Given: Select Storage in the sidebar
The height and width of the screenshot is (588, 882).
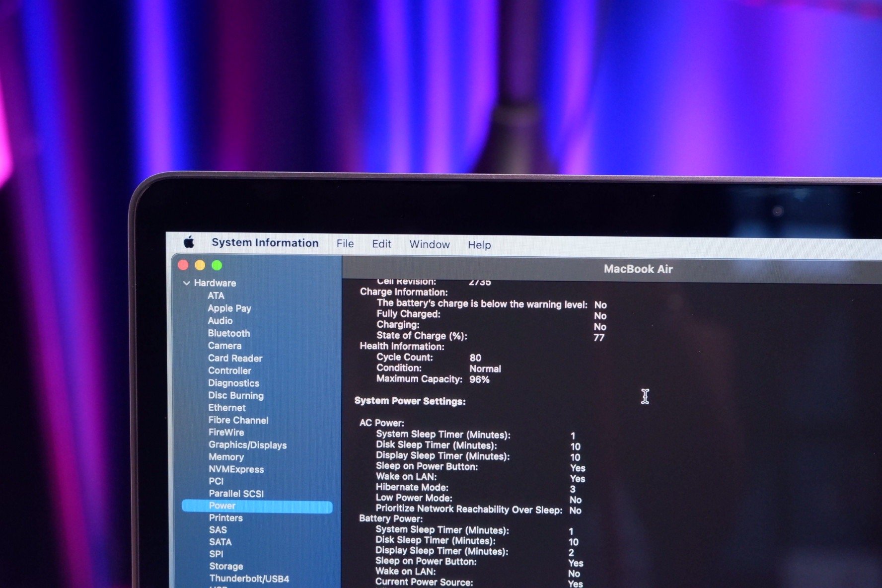Looking at the screenshot, I should (226, 567).
